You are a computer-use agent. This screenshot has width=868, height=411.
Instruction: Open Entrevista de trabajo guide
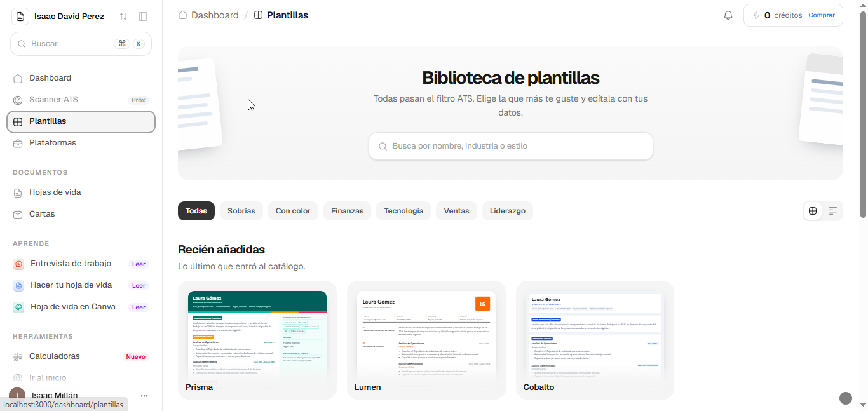click(81, 264)
